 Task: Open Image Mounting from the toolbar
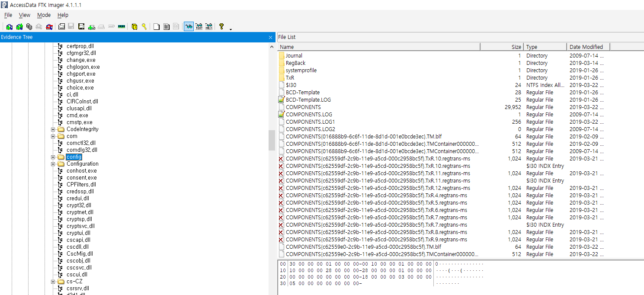click(x=29, y=26)
